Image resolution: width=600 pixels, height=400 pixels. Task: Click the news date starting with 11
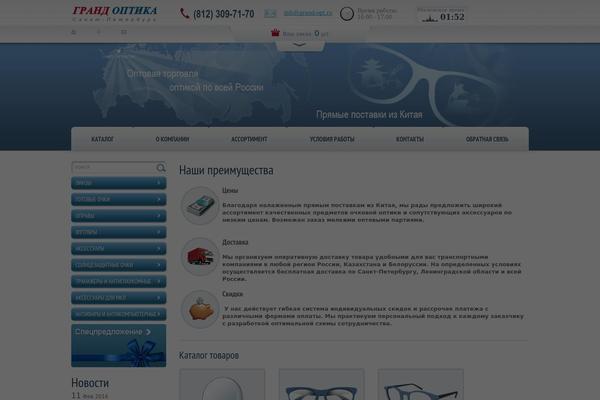coord(90,395)
